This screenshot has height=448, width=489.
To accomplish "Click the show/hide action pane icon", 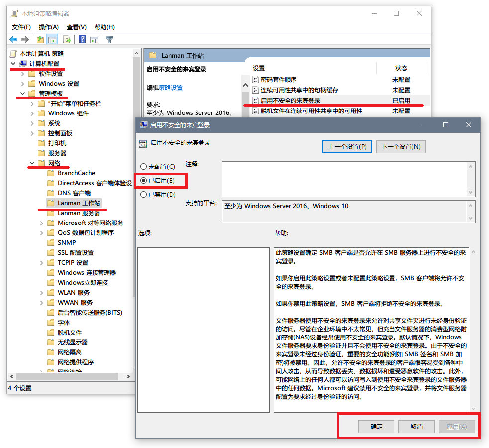I will [x=94, y=40].
